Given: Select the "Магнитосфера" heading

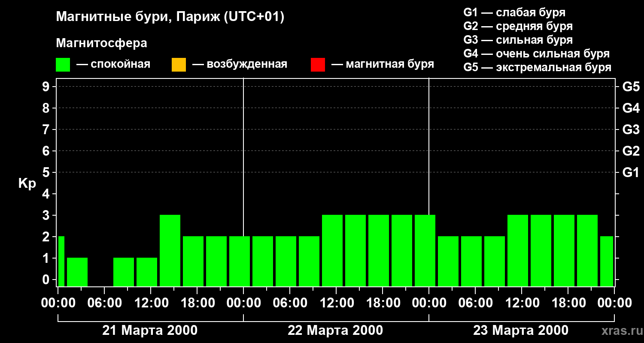Looking at the screenshot, I should click(101, 43).
